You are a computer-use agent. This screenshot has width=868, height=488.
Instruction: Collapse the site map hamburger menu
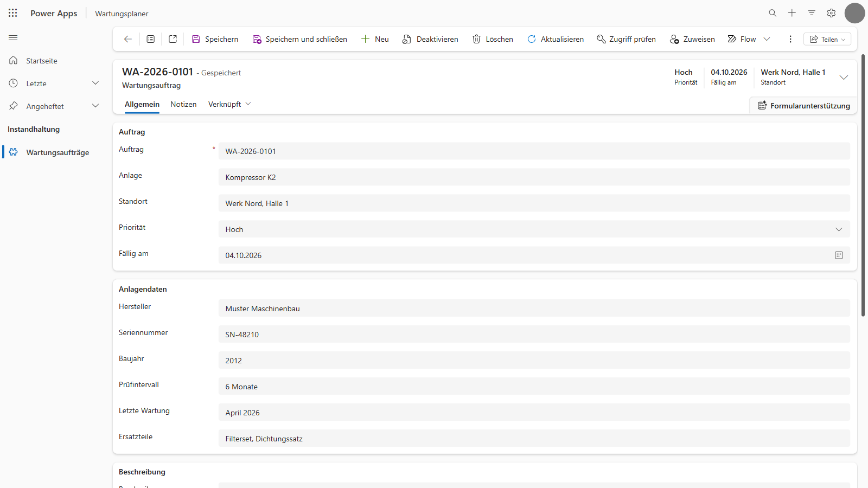[13, 38]
